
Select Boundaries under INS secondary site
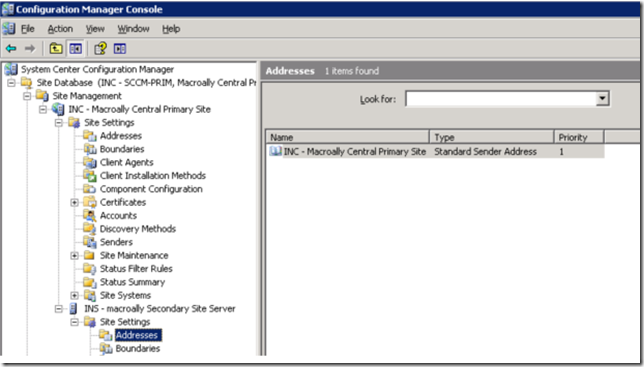(138, 349)
